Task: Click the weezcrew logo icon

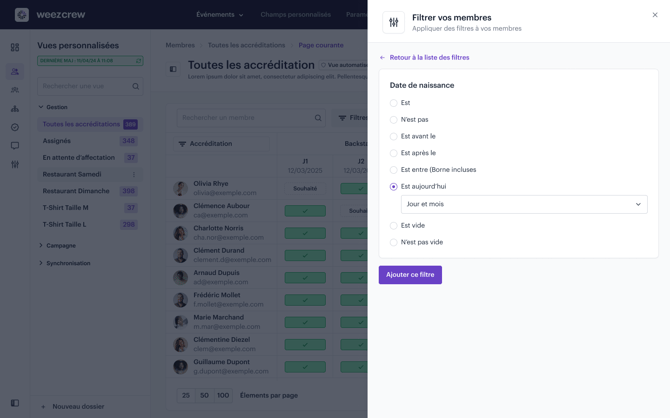Action: pos(22,15)
